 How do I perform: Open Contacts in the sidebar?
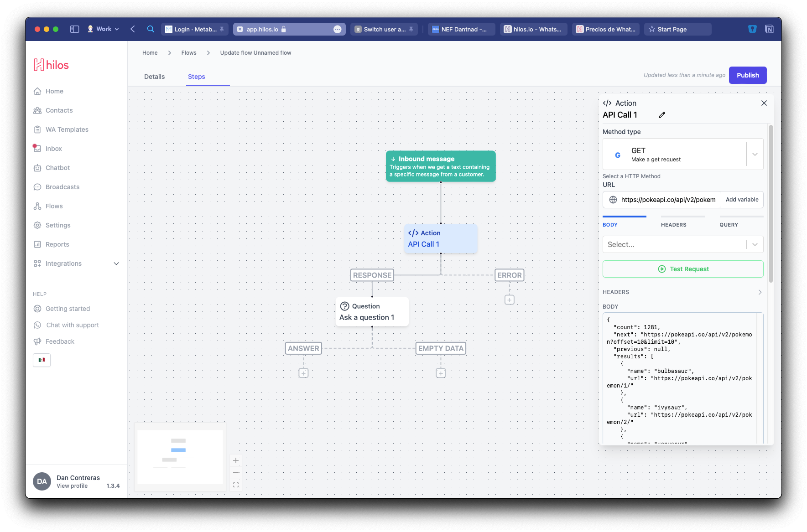(x=58, y=110)
